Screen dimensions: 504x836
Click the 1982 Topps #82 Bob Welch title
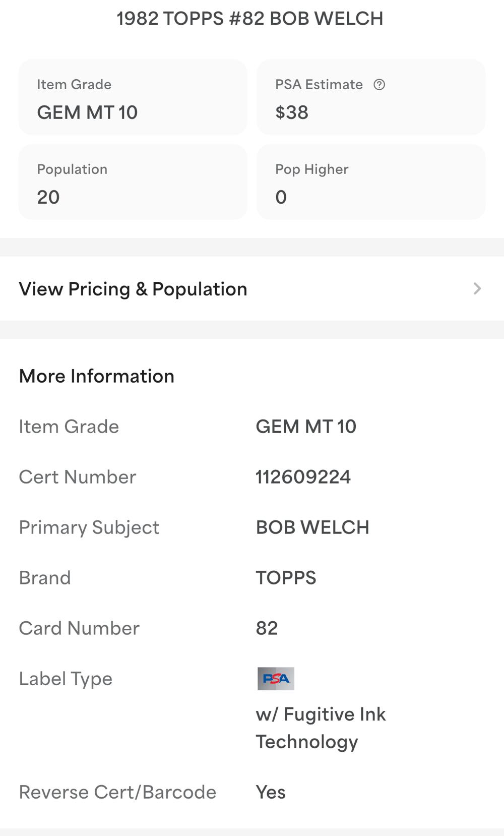[x=250, y=19]
